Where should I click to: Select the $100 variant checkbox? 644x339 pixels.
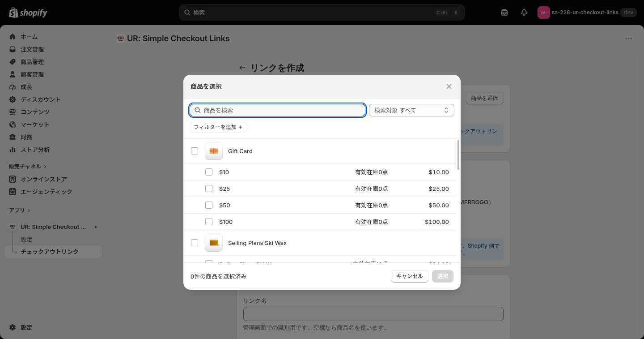[209, 222]
